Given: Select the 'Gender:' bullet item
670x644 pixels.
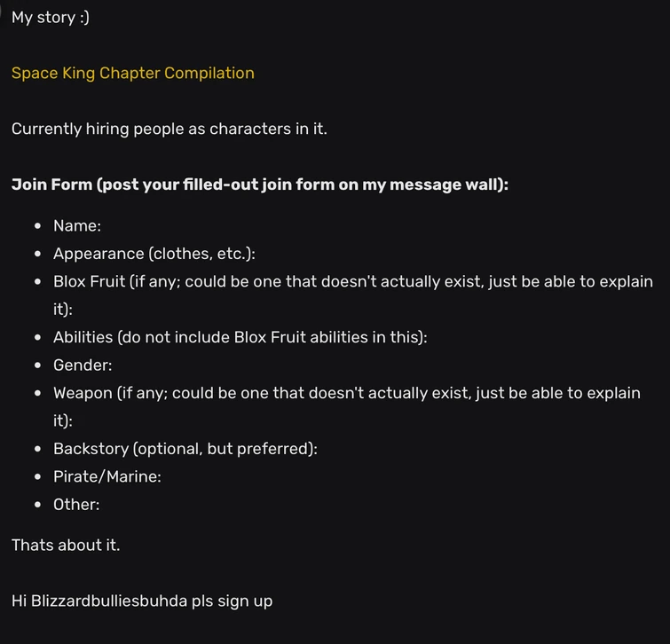Looking at the screenshot, I should point(83,365).
